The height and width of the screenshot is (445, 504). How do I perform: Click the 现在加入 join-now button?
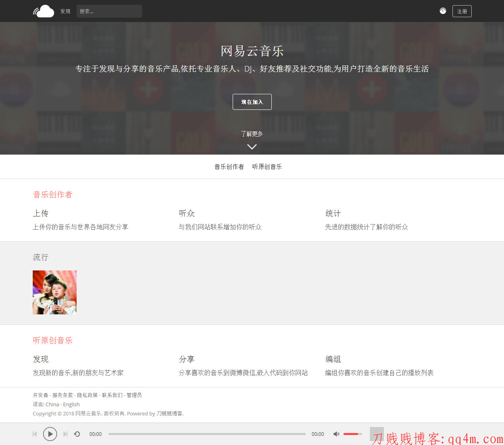252,102
